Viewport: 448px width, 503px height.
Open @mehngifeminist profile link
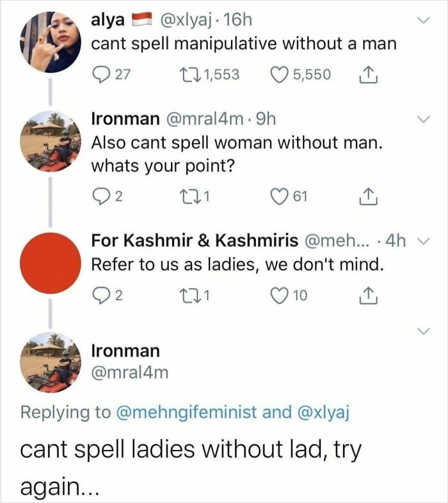click(186, 412)
